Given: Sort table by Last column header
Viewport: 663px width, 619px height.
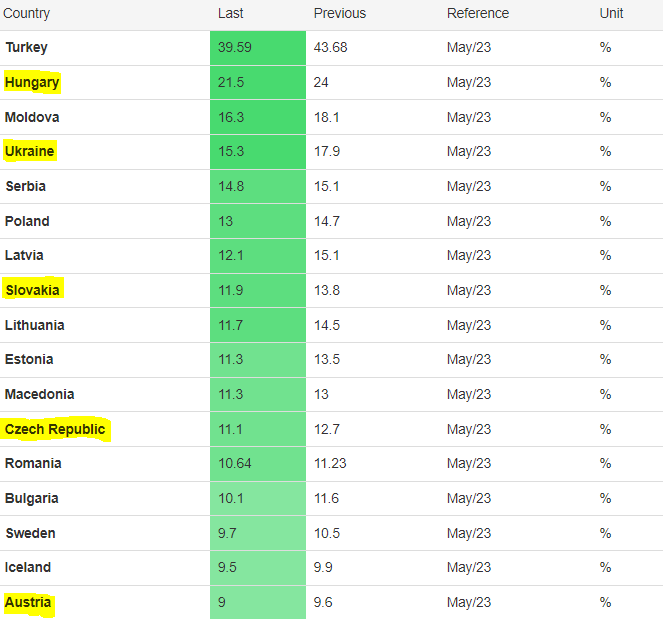Looking at the screenshot, I should point(230,14).
